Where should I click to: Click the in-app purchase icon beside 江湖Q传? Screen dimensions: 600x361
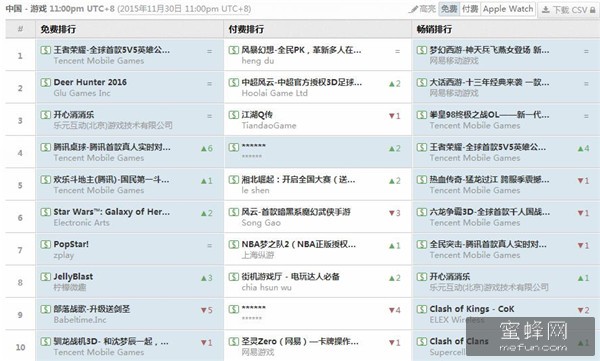click(234, 114)
